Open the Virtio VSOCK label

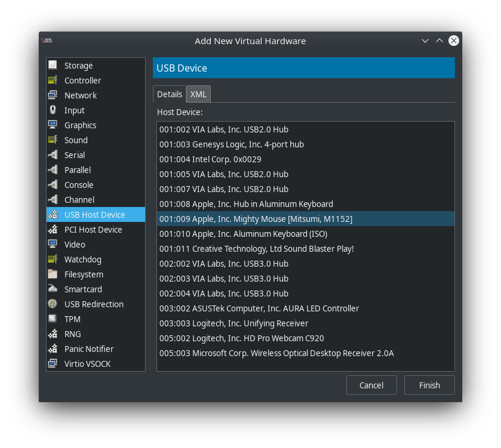(x=88, y=364)
